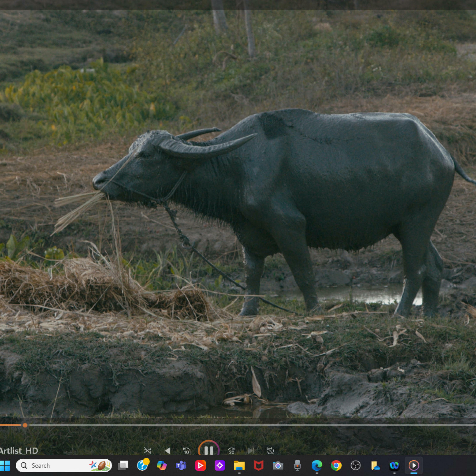Toggle shuffle mode
The height and width of the screenshot is (476, 476).
click(x=148, y=451)
